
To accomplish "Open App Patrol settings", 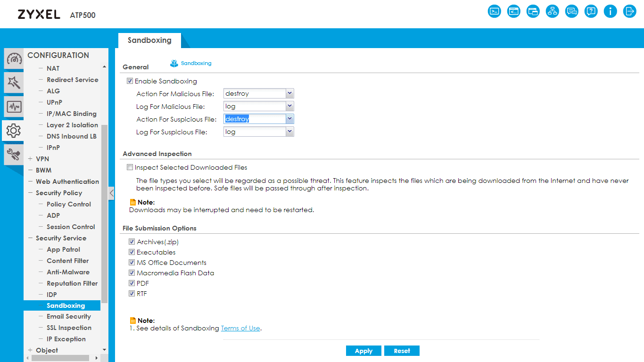I will 64,249.
